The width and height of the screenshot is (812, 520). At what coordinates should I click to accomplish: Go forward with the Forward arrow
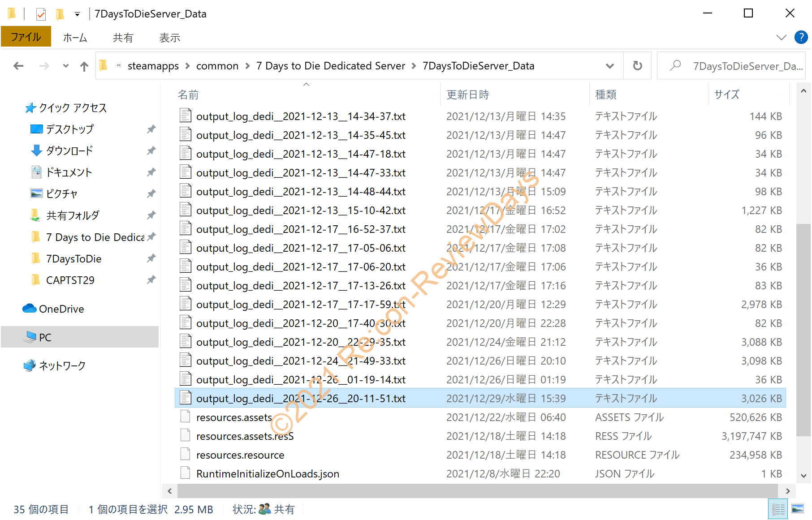pyautogui.click(x=44, y=66)
